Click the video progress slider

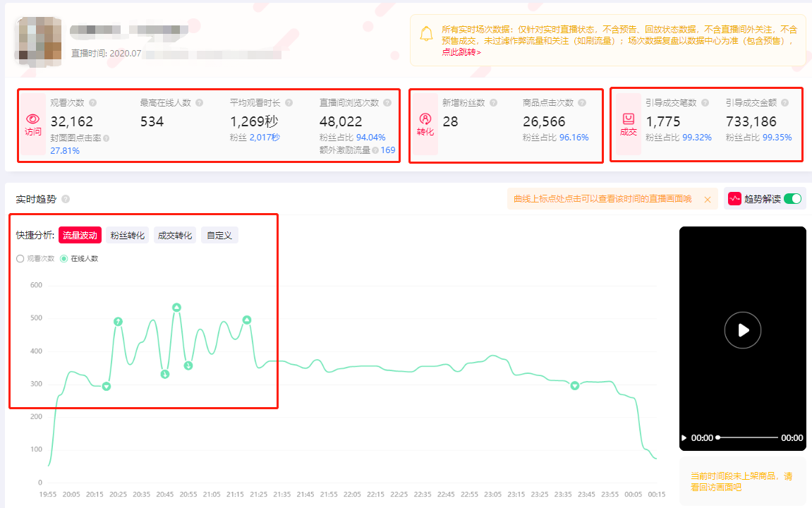coord(746,437)
